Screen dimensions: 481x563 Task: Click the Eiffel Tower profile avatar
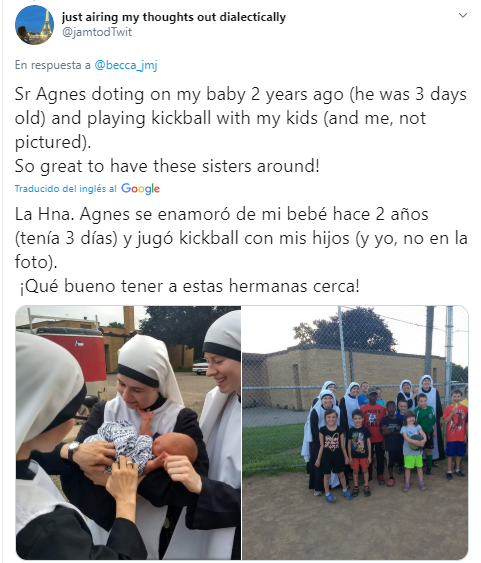(34, 25)
